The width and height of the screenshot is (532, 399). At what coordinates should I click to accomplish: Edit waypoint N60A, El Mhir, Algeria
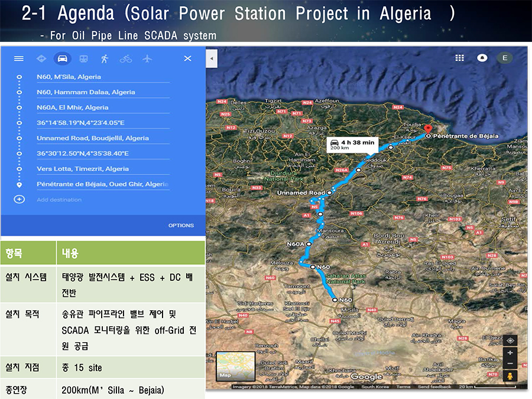click(x=103, y=108)
